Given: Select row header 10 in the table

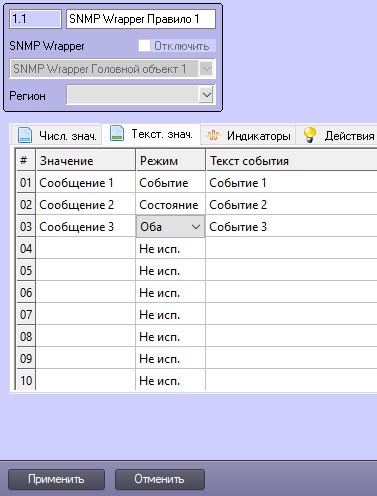Looking at the screenshot, I should (x=26, y=380).
